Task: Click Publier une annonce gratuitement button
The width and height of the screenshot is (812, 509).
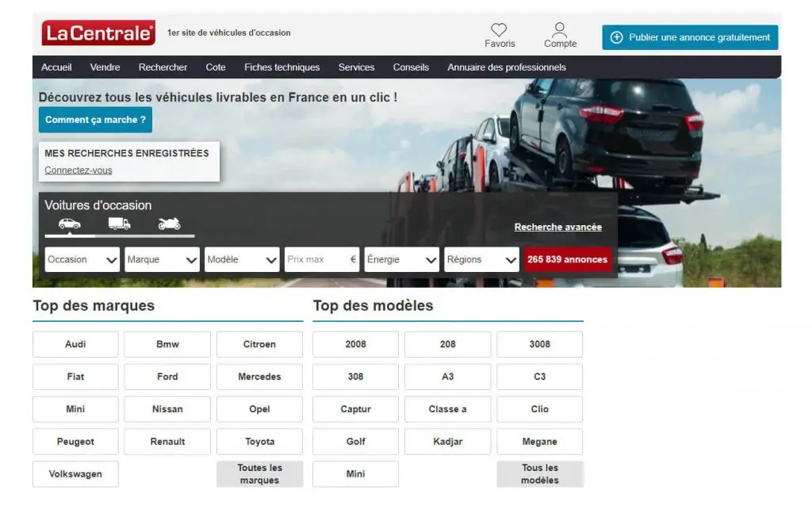Action: coord(690,37)
